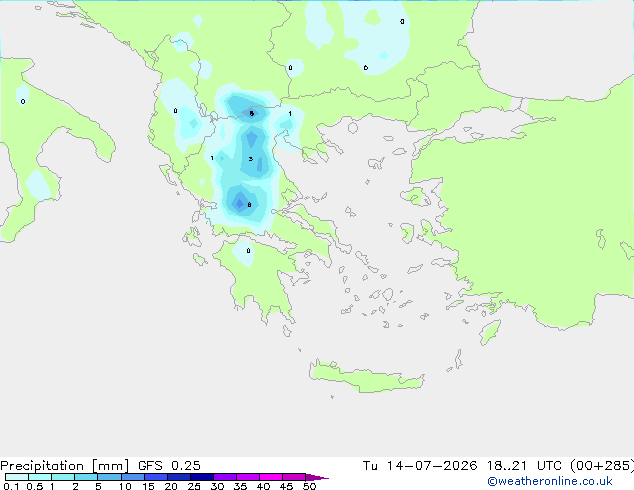Pick the 10–15 mm legend swatch
Screen dimensions: 634x490
132,477
